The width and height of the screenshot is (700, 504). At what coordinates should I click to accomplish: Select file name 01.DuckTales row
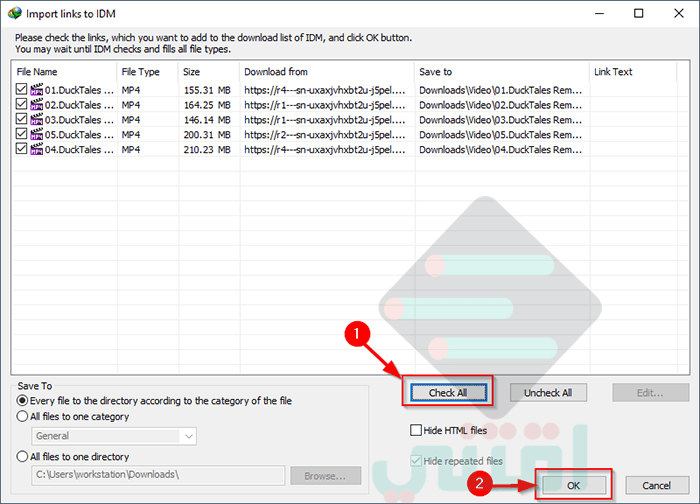pos(79,90)
